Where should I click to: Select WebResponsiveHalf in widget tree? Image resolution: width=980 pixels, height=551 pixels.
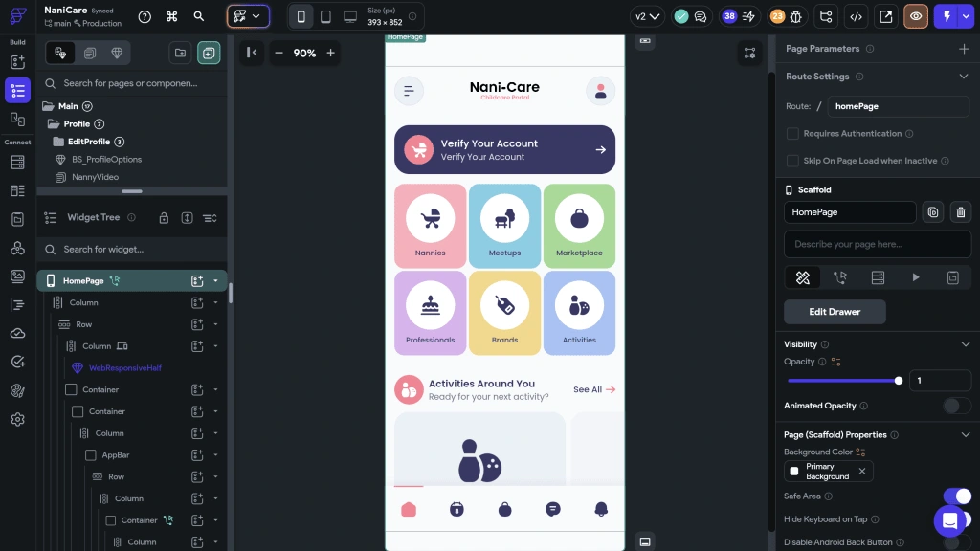(x=125, y=368)
